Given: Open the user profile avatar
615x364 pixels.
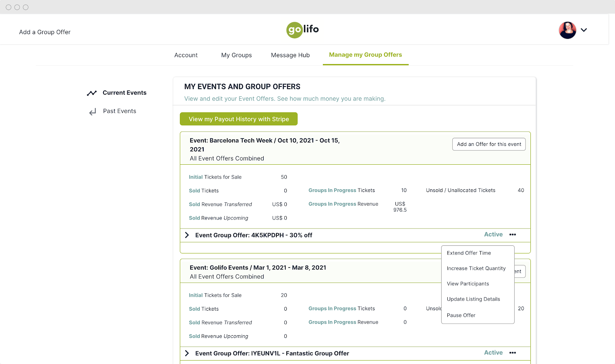Looking at the screenshot, I should (x=567, y=30).
